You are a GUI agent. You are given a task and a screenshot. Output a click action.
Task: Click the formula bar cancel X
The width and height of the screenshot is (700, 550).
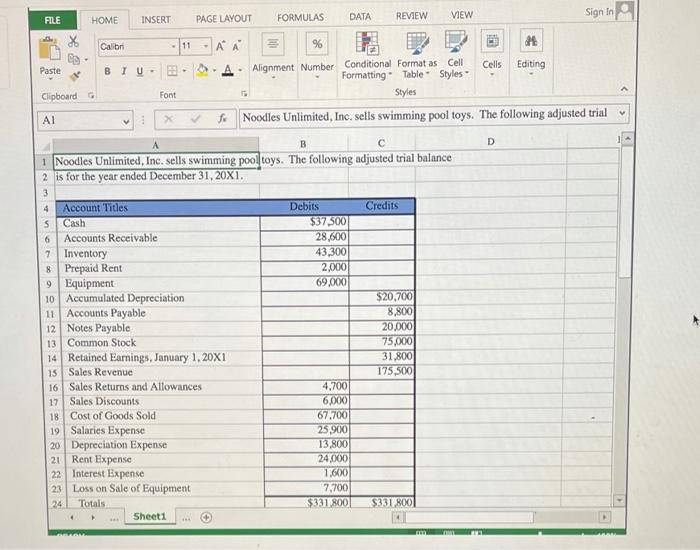tap(168, 119)
